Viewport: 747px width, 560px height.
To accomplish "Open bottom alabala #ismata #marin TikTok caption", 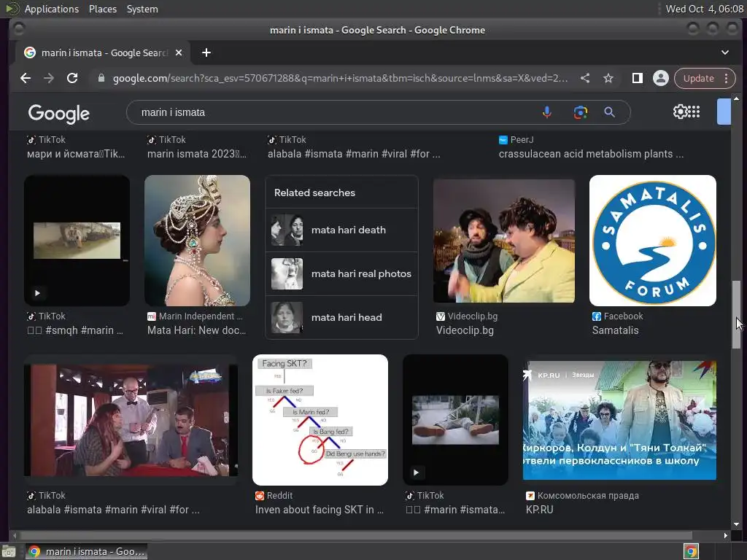I will [x=113, y=510].
